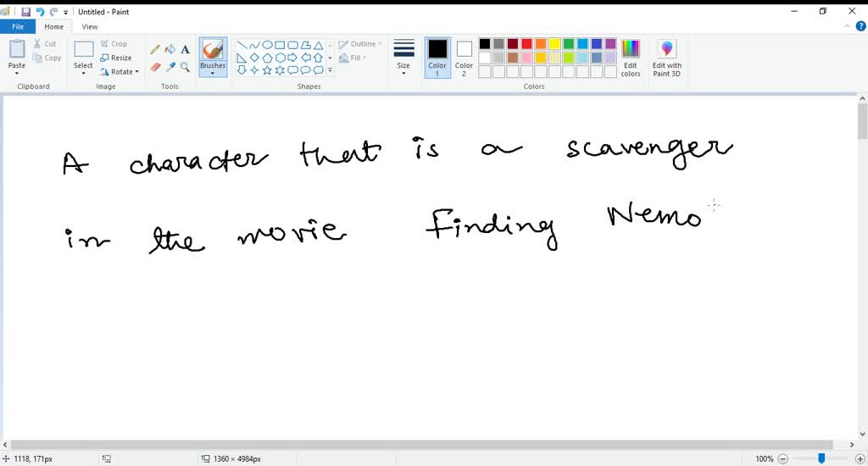Pick the yellow color swatch

[x=554, y=44]
